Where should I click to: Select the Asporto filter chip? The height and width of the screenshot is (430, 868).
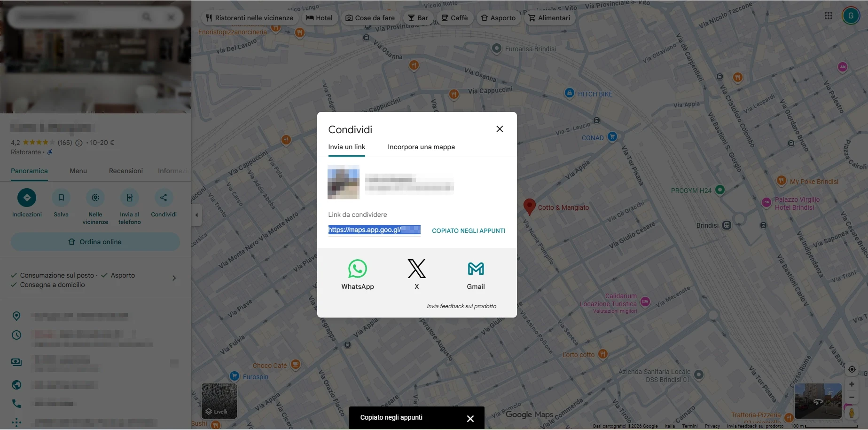coord(498,18)
